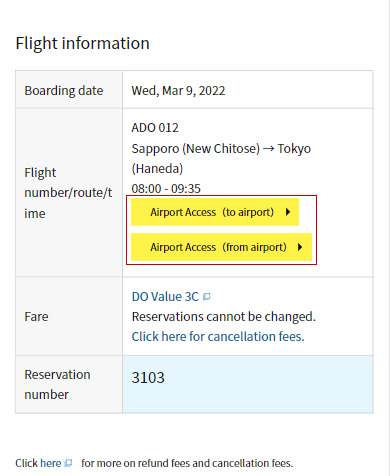Click the Reservation number row label
Viewport: 390px width, 476px height.
57,385
